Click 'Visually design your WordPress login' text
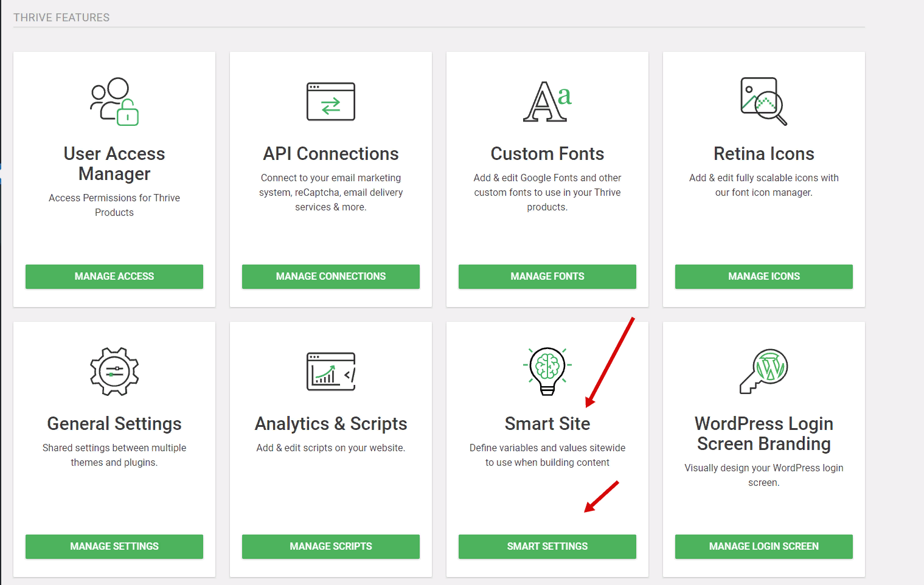The width and height of the screenshot is (924, 585). (x=764, y=475)
